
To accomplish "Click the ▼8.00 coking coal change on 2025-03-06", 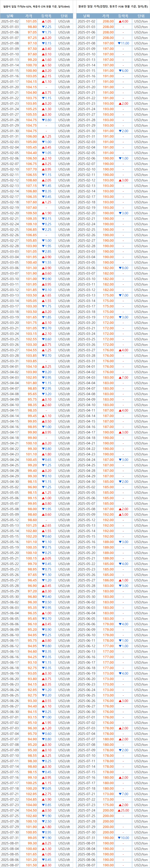I will 123,268.
